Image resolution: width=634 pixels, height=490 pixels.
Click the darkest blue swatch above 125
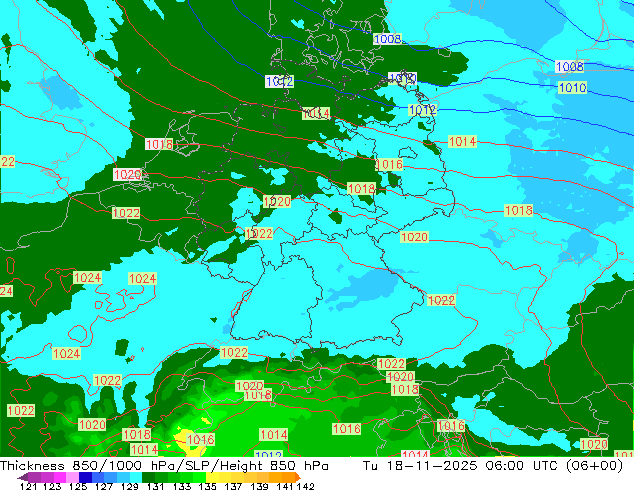(x=85, y=477)
